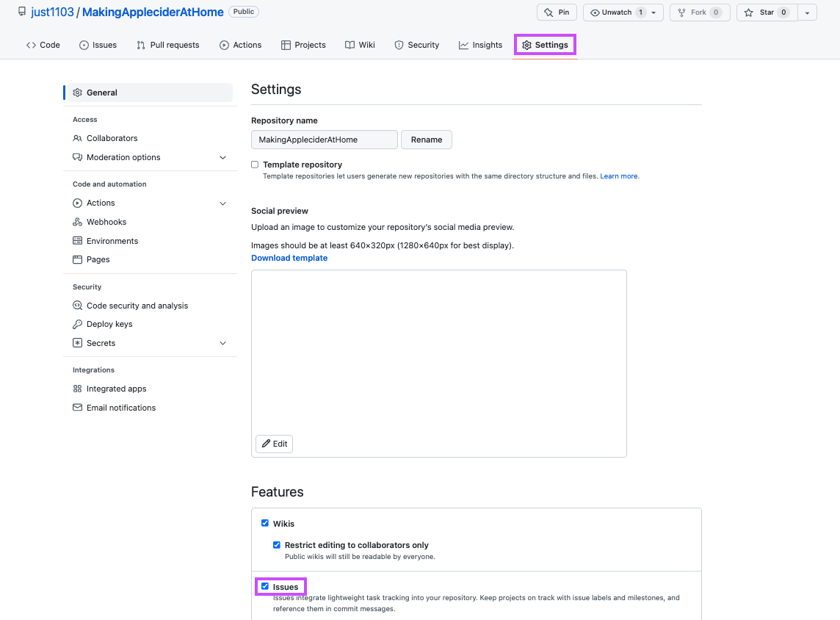840x620 pixels.
Task: Click the envelope icon beside Email notifications
Action: 78,407
